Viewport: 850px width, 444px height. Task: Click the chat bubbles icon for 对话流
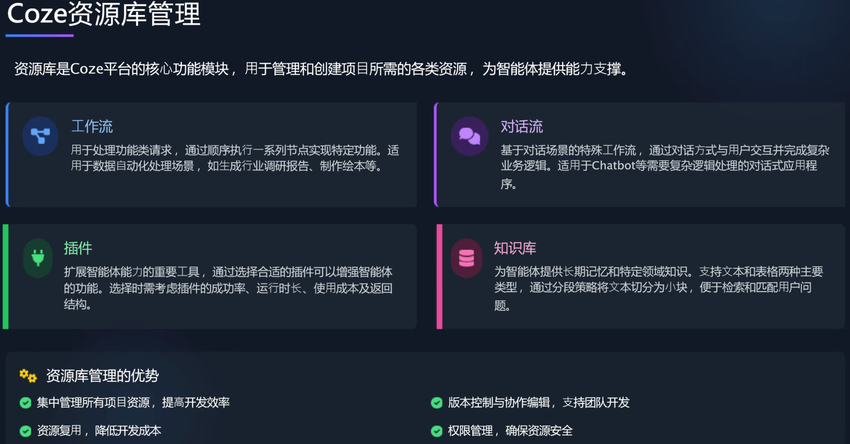(x=469, y=136)
